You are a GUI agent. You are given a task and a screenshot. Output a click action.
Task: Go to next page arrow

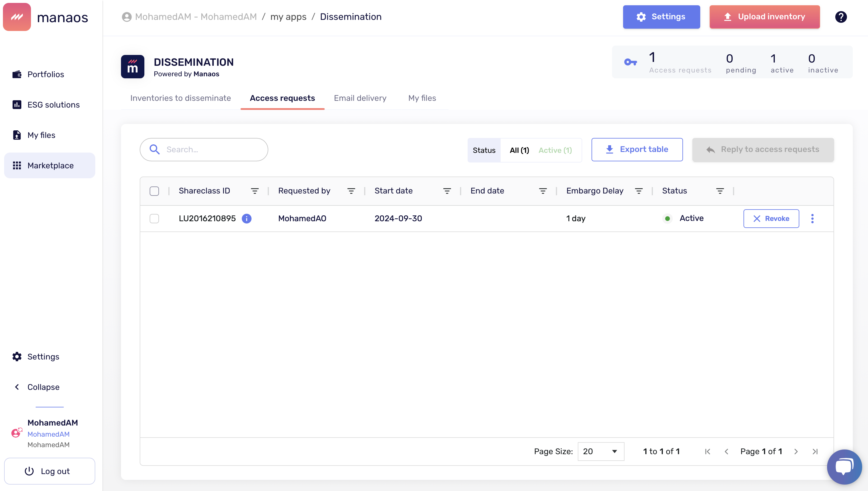coord(796,451)
